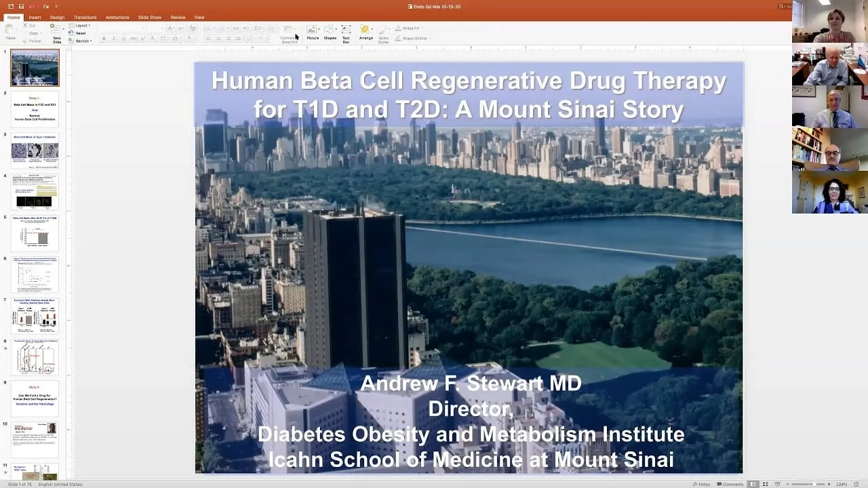Screen dimensions: 868x488
Task: Open the Transitions ribbon tab
Action: 85,17
